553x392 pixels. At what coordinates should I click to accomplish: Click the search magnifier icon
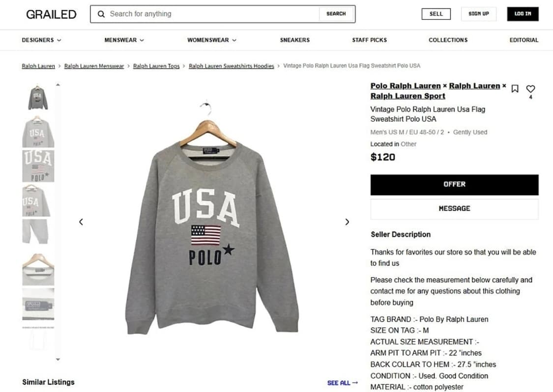(101, 14)
